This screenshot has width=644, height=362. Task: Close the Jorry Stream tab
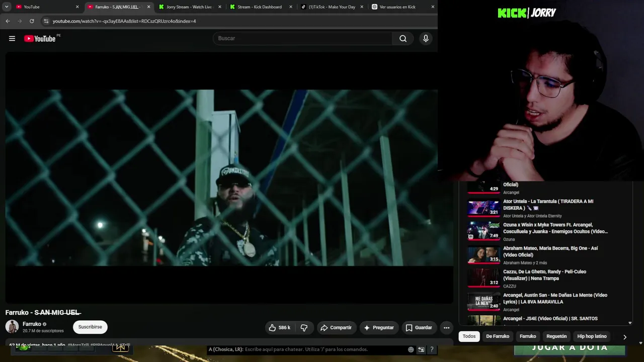219,7
